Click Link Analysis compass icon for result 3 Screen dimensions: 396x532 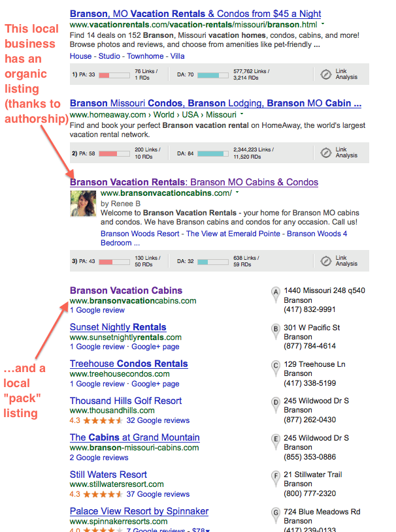pos(325,261)
